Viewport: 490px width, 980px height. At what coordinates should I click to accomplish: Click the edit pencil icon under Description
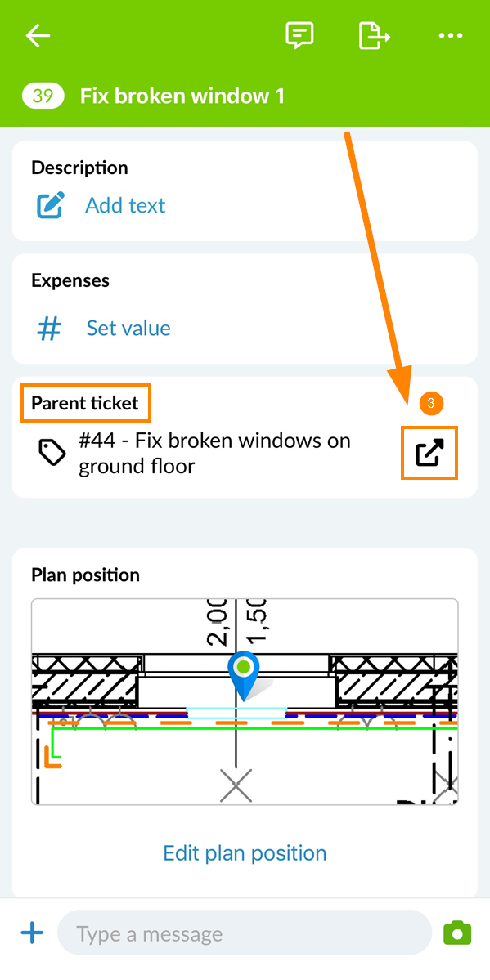tap(50, 206)
